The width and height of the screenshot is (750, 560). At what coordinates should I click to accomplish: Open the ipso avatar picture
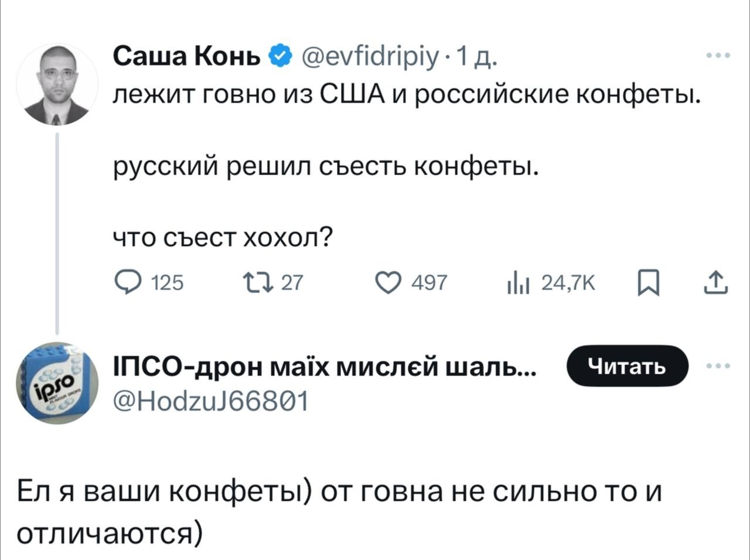57,383
